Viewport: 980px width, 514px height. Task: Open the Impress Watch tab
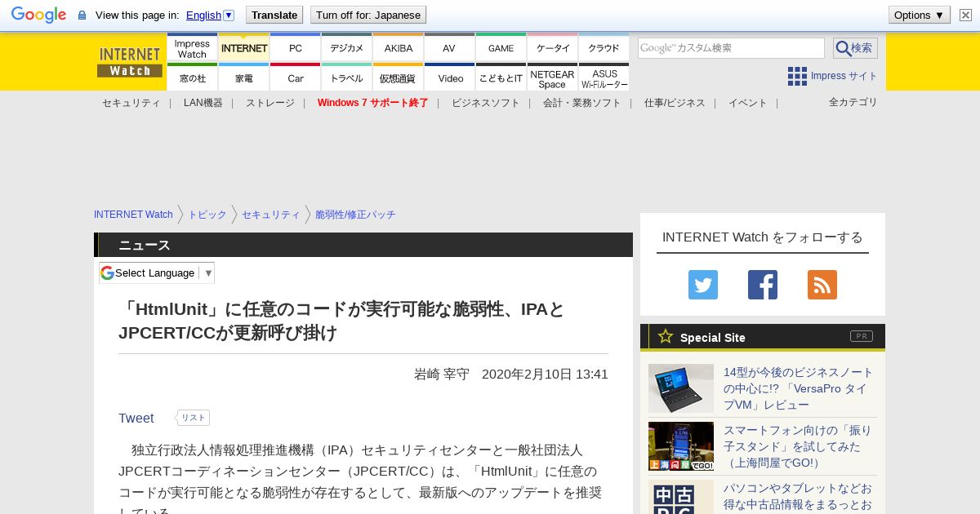tap(192, 48)
